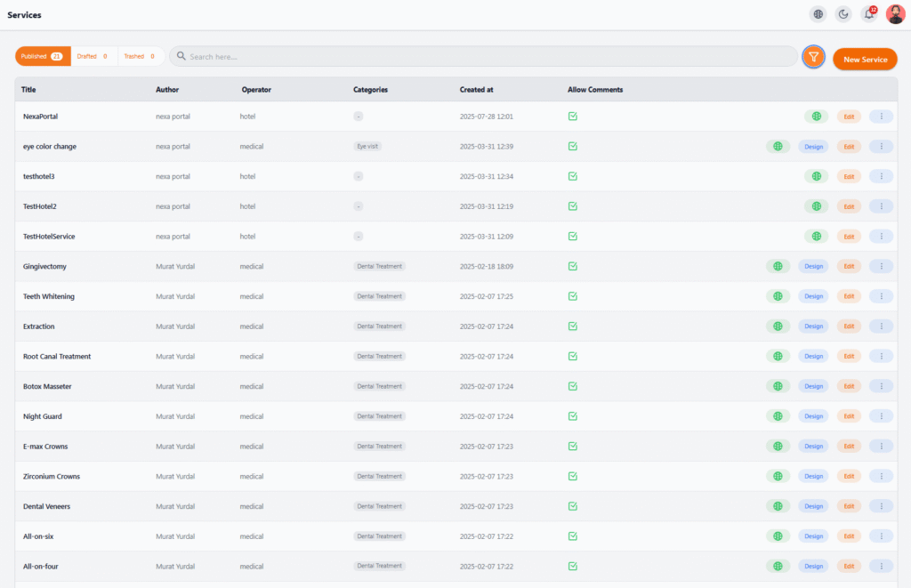Screen dimensions: 911x588
Task: Toggle Allow Comments checkbox for All-on-four
Action: coord(573,566)
